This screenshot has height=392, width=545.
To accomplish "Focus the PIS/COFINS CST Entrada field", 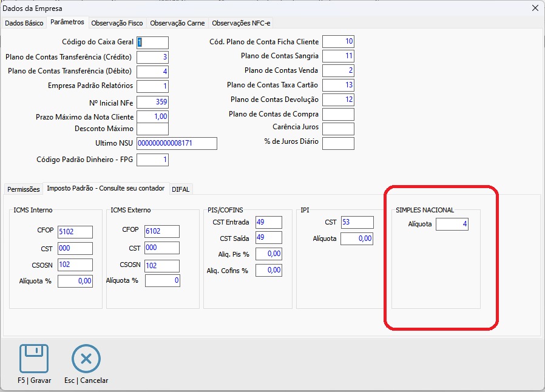I will pyautogui.click(x=268, y=223).
